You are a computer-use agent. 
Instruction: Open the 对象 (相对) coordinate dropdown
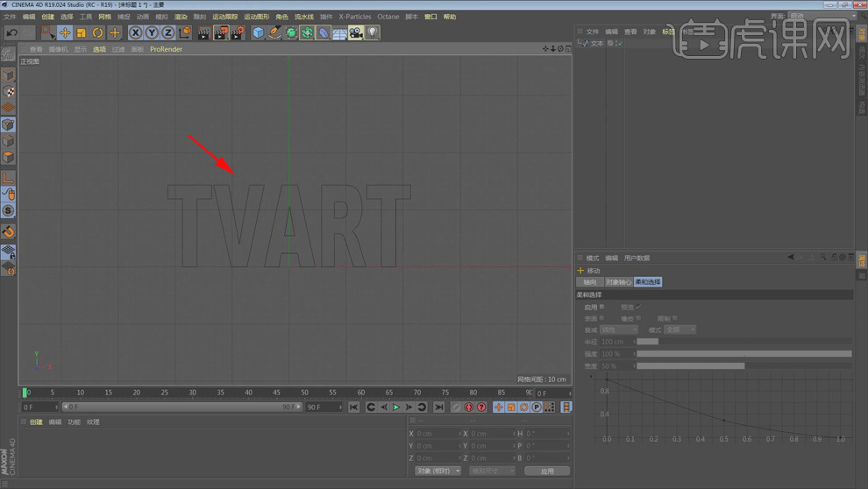click(x=438, y=471)
